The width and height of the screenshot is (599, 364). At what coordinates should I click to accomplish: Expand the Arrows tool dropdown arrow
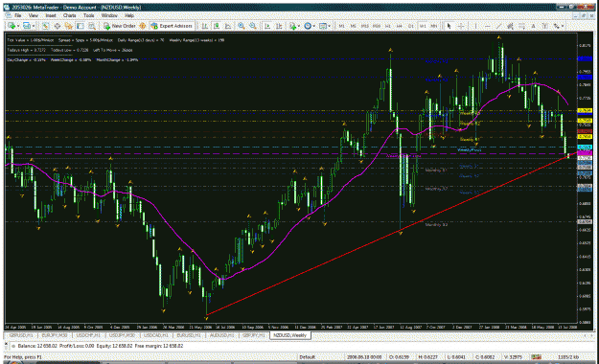(x=563, y=26)
